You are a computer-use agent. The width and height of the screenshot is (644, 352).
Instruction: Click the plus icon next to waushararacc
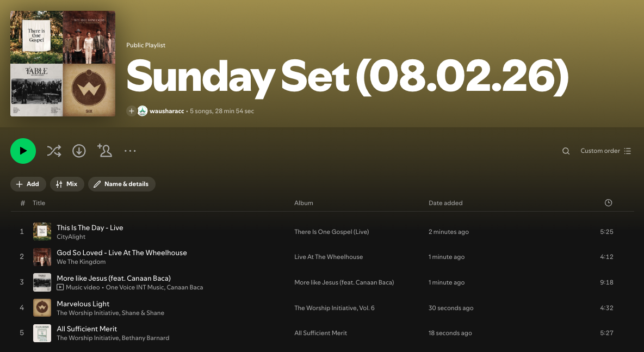[x=132, y=111]
